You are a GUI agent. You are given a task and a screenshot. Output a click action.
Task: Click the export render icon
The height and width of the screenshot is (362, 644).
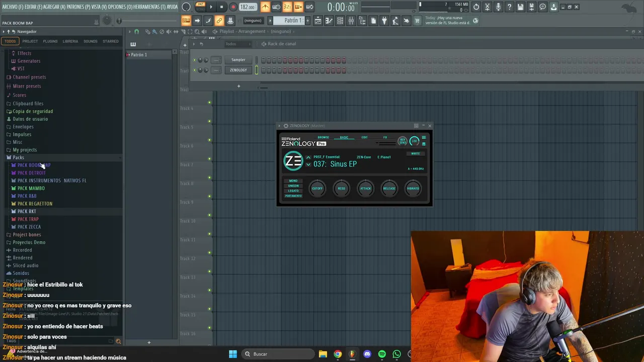tap(532, 7)
